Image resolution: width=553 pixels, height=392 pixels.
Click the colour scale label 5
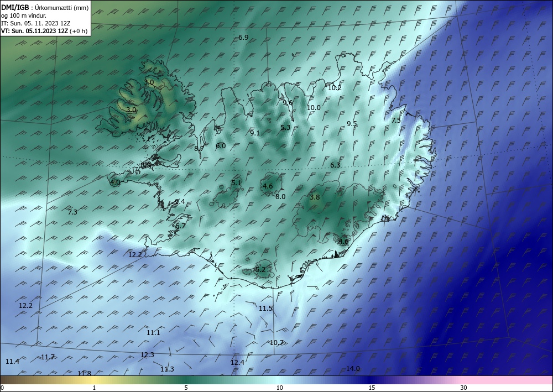tap(186, 388)
